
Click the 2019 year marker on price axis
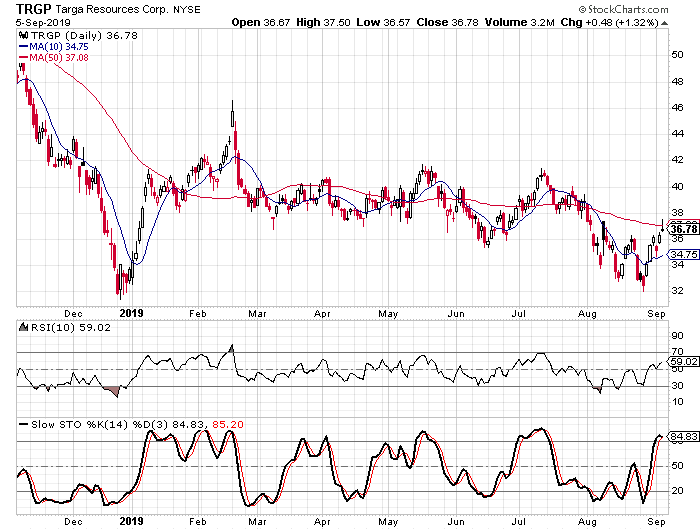pyautogui.click(x=133, y=311)
